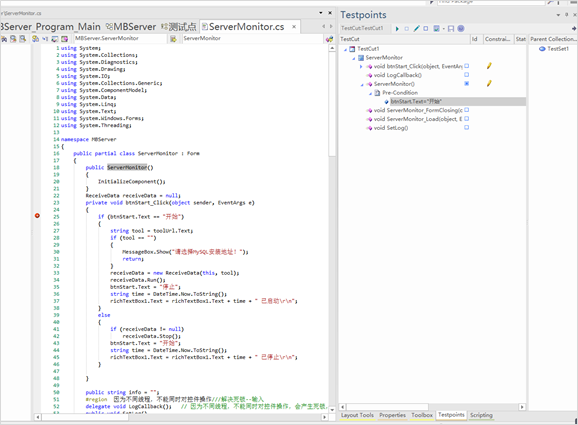578x425 pixels.
Task: Click 'namespace MBServer' in the code
Action: pyautogui.click(x=88, y=139)
